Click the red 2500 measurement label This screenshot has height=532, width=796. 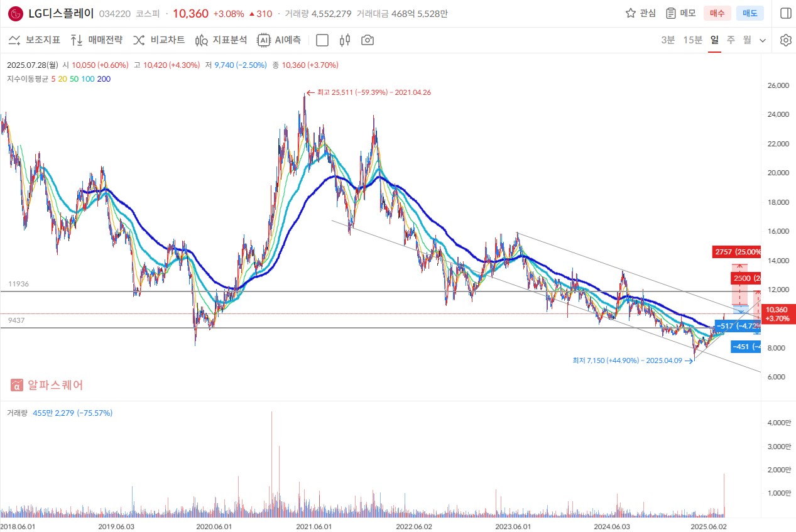746,278
